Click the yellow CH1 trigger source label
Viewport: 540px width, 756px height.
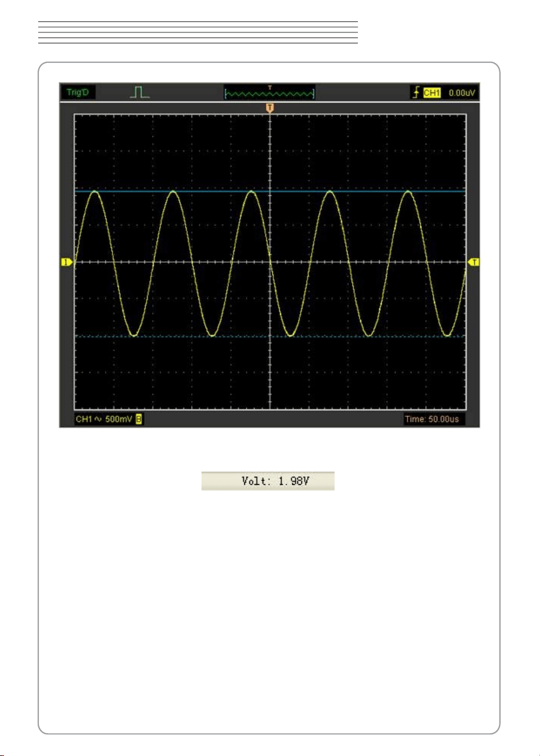[432, 93]
